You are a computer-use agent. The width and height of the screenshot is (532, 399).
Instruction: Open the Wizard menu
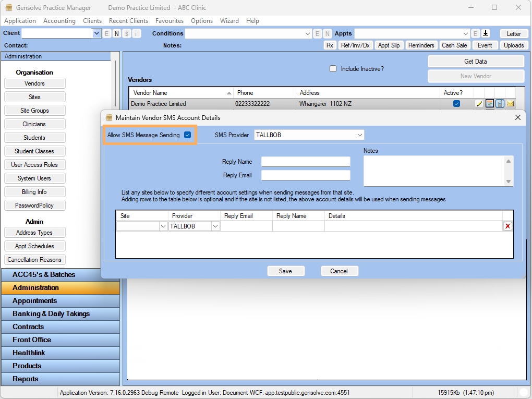tap(229, 21)
